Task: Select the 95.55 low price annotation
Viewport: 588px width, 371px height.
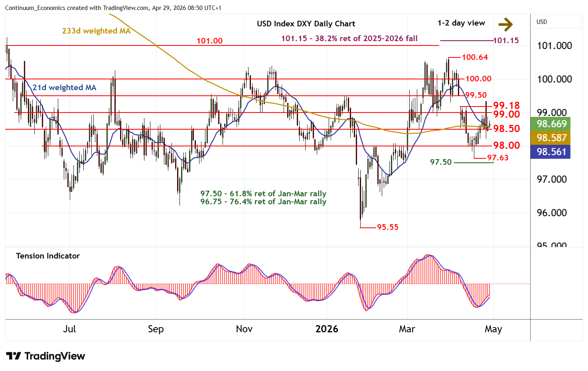Action: pos(387,227)
